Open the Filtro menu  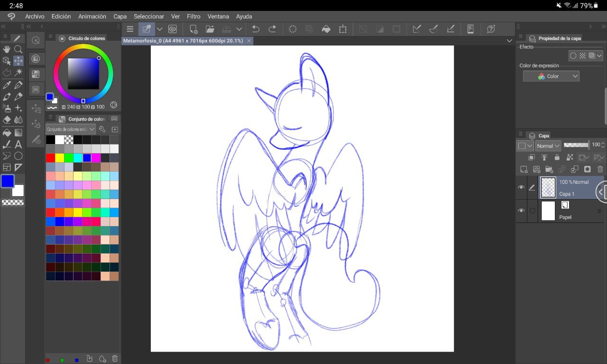(x=193, y=16)
